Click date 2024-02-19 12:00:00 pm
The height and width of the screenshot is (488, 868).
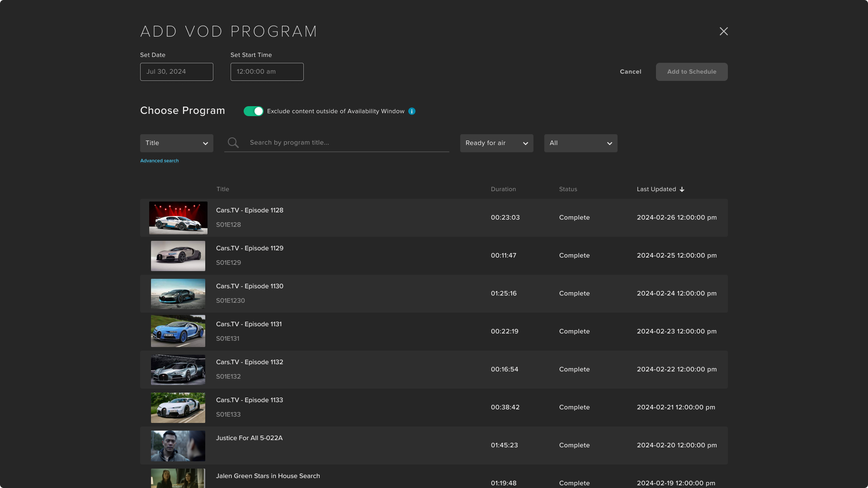[676, 483]
